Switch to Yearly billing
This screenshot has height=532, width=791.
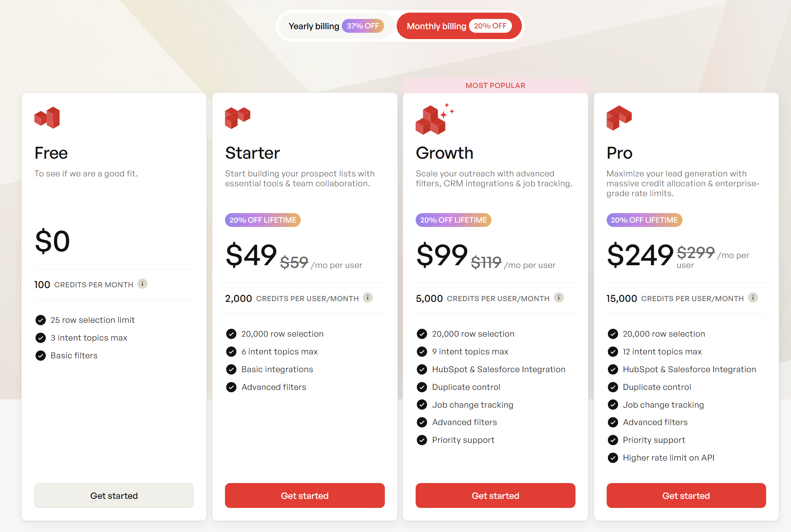[314, 26]
